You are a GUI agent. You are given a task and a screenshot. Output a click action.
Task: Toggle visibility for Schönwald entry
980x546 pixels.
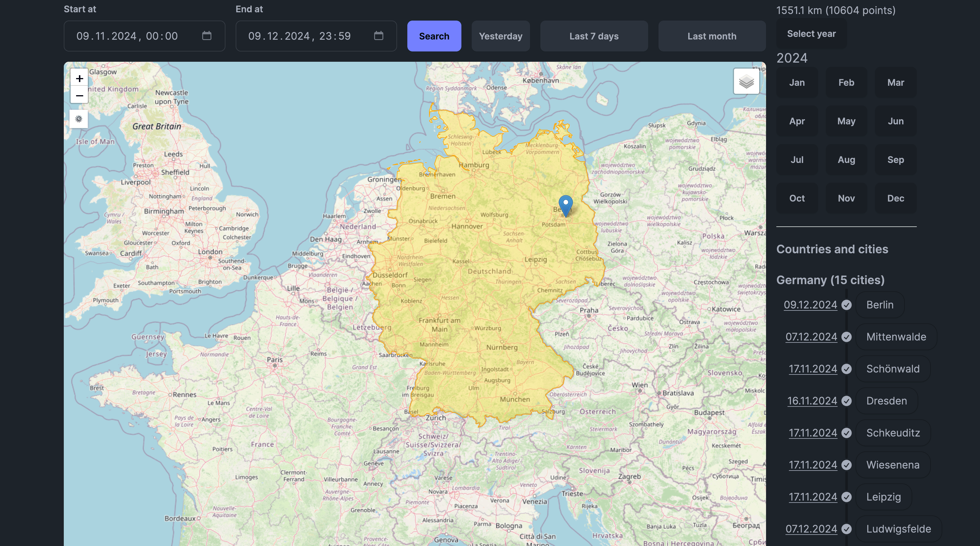(846, 369)
